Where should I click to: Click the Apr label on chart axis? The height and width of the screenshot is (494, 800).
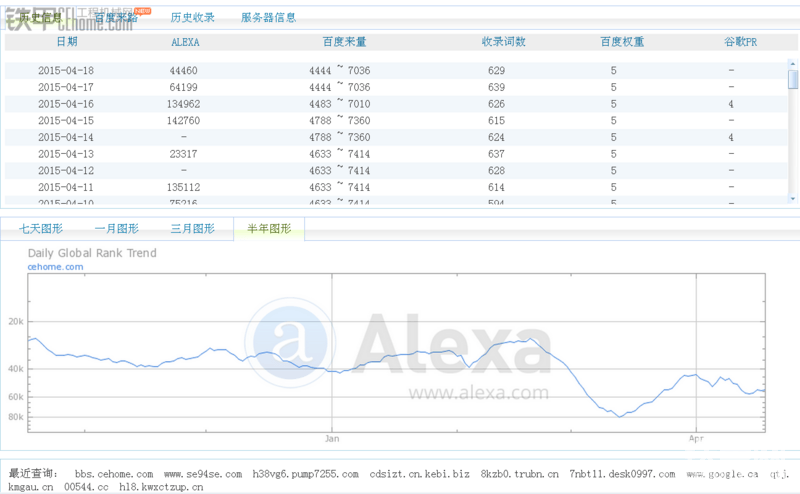point(696,439)
